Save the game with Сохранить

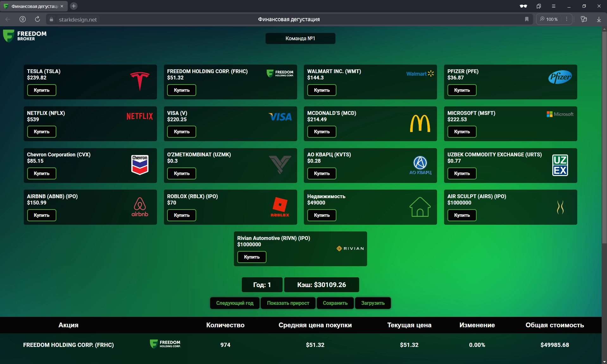(x=335, y=303)
